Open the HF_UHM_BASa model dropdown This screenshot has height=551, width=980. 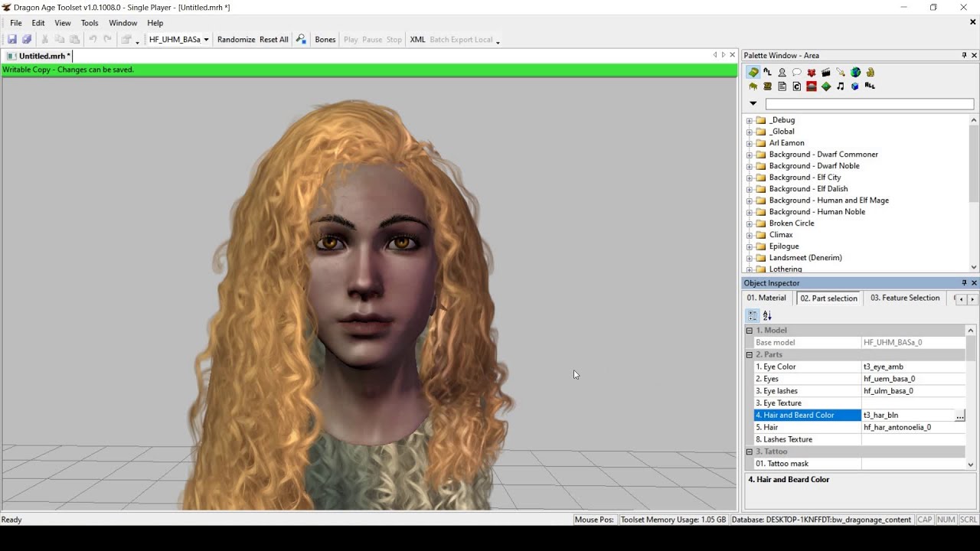click(206, 40)
